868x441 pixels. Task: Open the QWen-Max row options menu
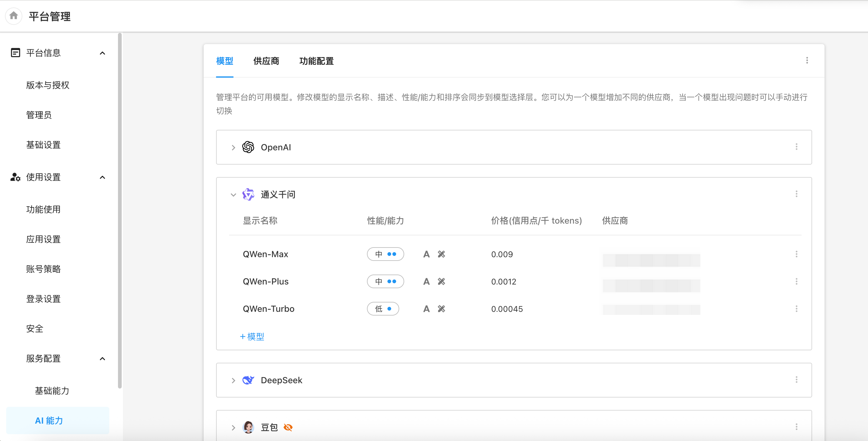pos(796,254)
